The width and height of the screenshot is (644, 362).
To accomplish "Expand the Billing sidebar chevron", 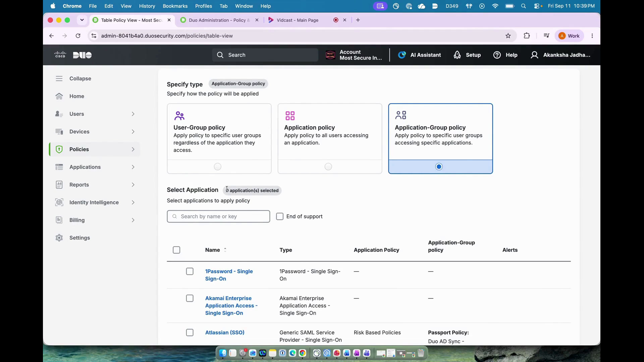I will click(133, 220).
